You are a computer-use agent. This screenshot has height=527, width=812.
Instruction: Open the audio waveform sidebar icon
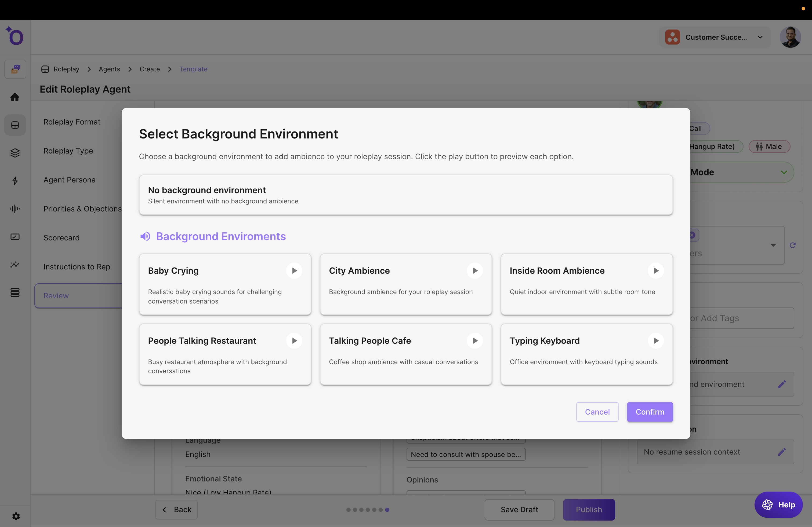tap(15, 208)
